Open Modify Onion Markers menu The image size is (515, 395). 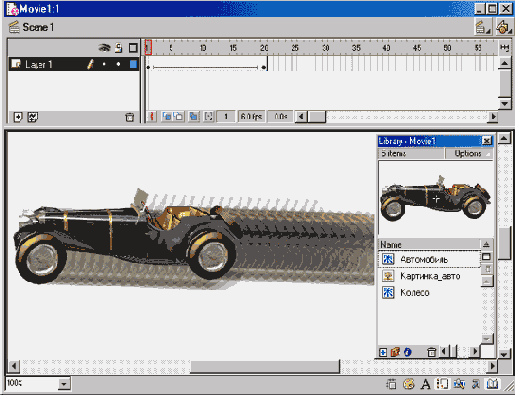point(209,116)
